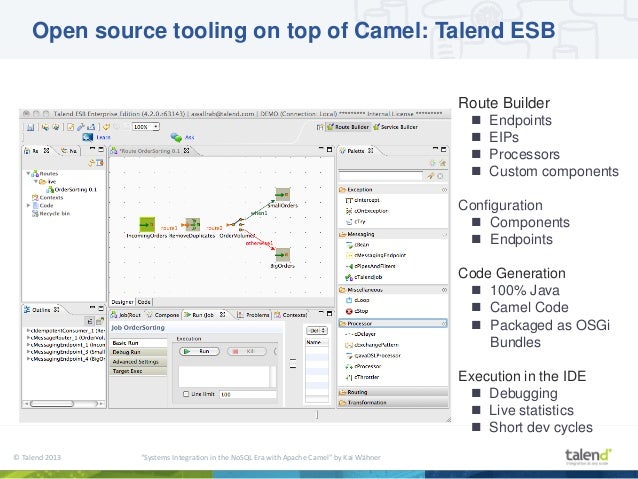
Task: Select the Route OrderSorting 0.1 editor tab
Action: click(x=150, y=151)
